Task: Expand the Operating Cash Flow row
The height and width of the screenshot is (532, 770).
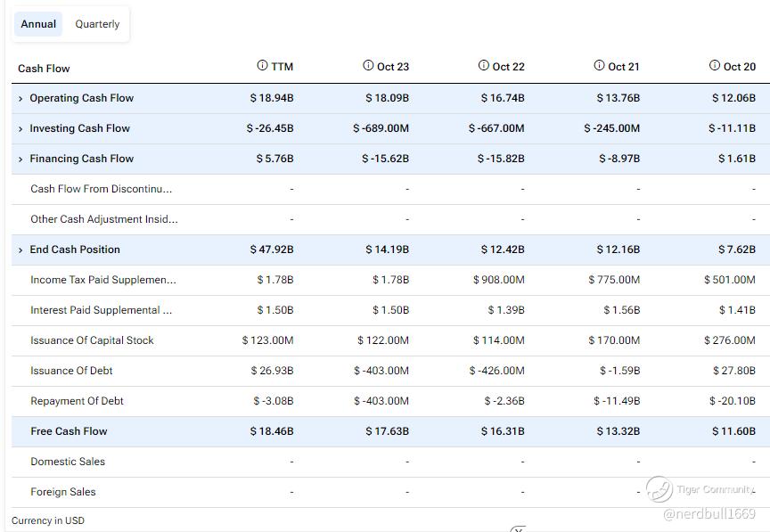Action: click(20, 99)
